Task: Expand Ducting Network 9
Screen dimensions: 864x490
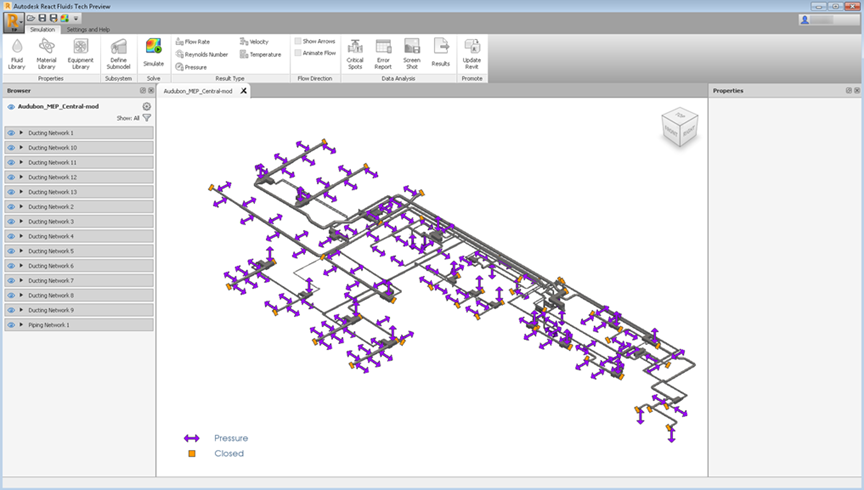Action: click(21, 310)
